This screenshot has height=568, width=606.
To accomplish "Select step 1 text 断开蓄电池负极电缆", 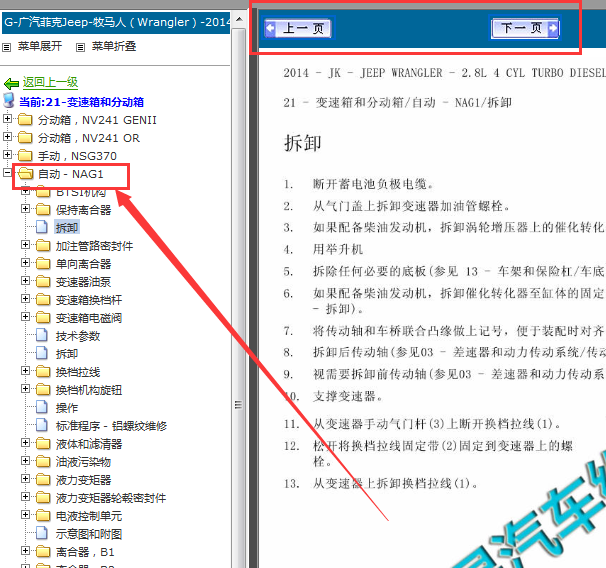I will click(x=373, y=184).
